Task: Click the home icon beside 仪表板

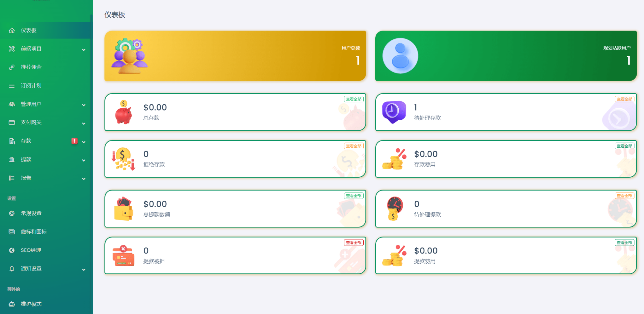Action: tap(12, 31)
